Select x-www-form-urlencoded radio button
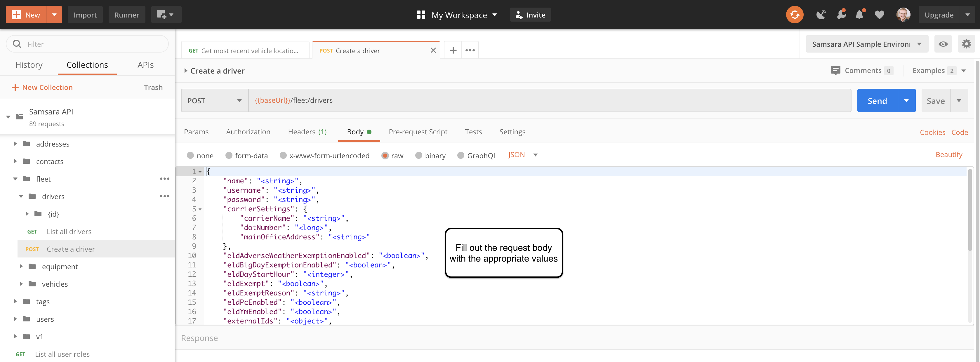The image size is (980, 362). click(x=283, y=156)
